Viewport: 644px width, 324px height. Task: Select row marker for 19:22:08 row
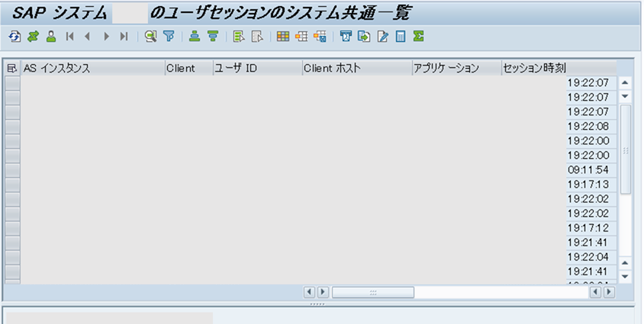point(12,126)
